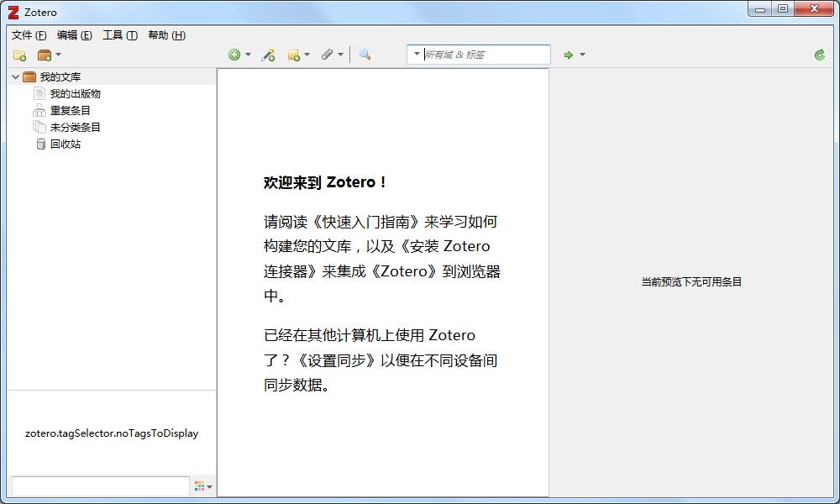This screenshot has width=840, height=504.
Task: Open the search scope dropdown in the search box
Action: [417, 54]
